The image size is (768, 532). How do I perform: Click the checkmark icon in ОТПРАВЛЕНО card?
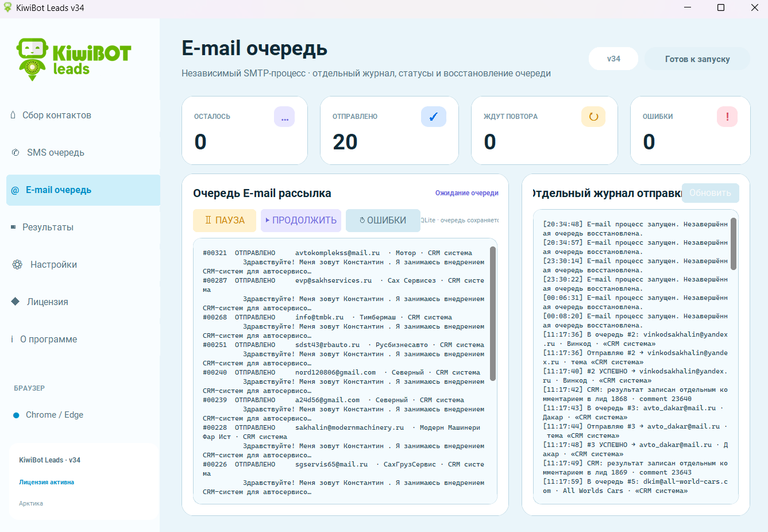pos(434,117)
